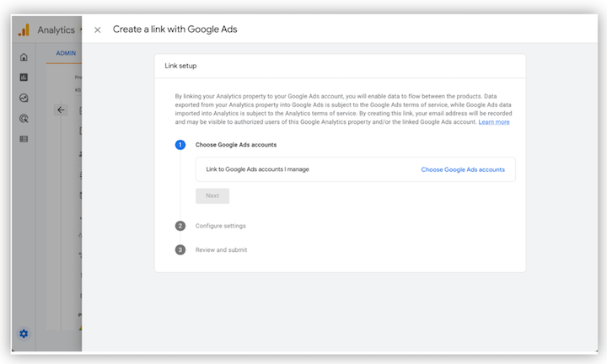607x364 pixels.
Task: Click Choose Google Ads accounts link
Action: [x=463, y=169]
